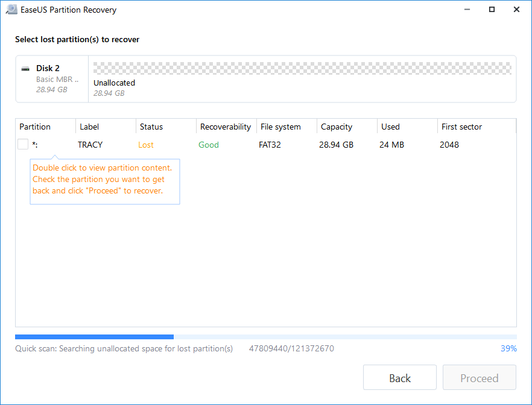Click the Back button
The width and height of the screenshot is (532, 405).
click(x=399, y=377)
